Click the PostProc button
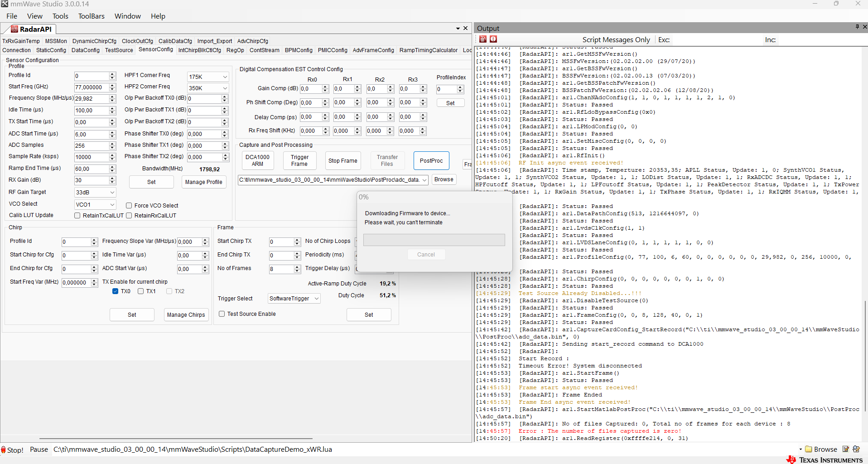Image resolution: width=868 pixels, height=464 pixels. (x=431, y=160)
